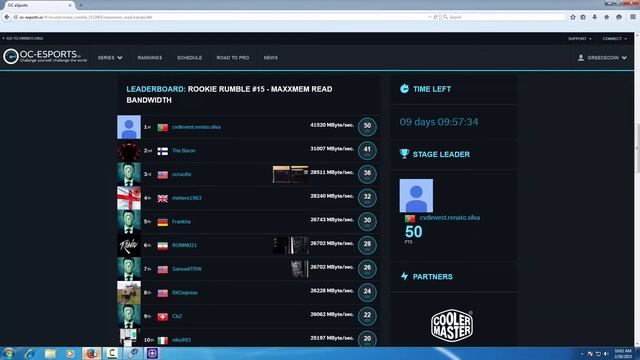Open the downloads arrow icon

pyautogui.click(x=595, y=17)
